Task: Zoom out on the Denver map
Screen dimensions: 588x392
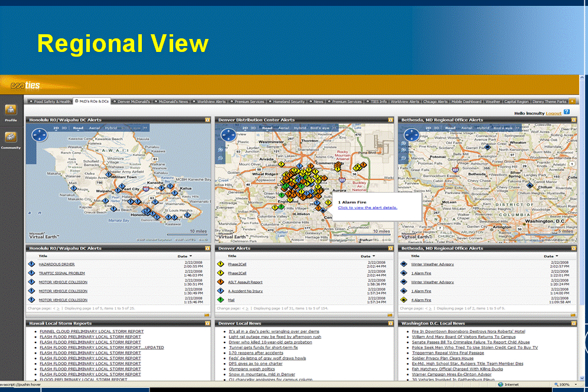Action: click(220, 158)
